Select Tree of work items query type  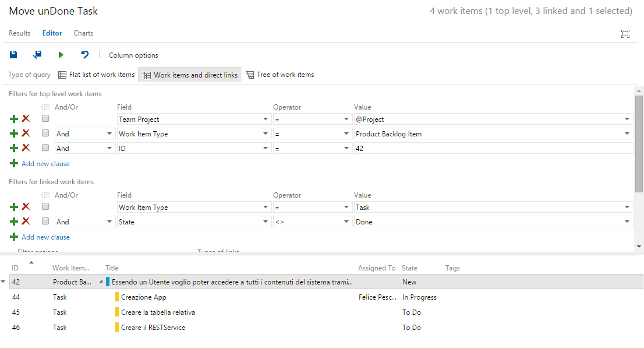pos(280,75)
